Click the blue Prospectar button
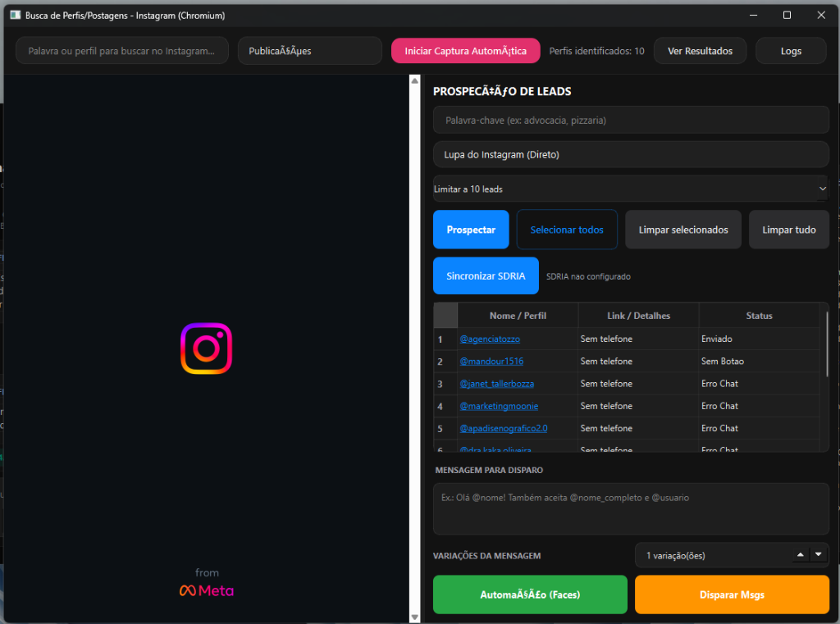Screen dimensions: 840x624 [471, 230]
